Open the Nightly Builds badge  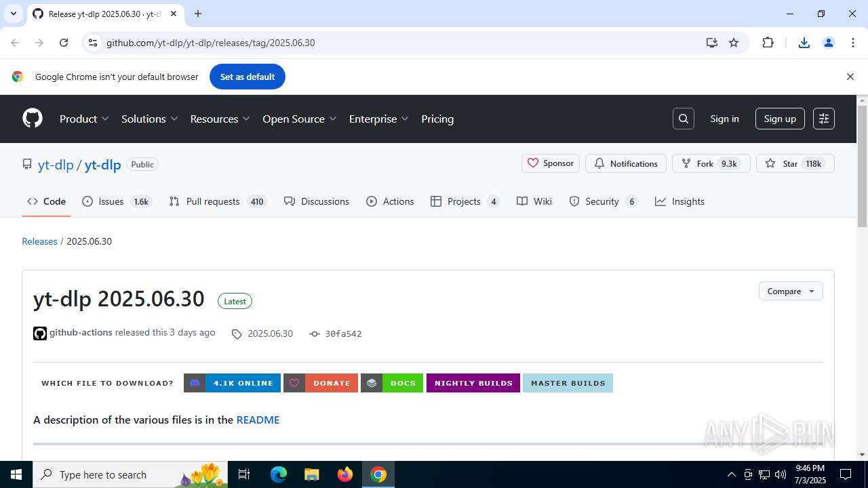(x=473, y=383)
